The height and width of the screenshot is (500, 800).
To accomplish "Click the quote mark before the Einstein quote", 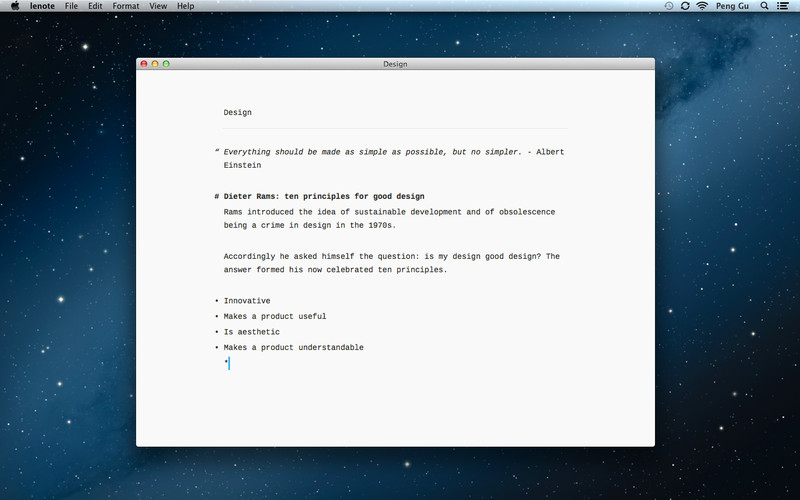I will coord(217,152).
